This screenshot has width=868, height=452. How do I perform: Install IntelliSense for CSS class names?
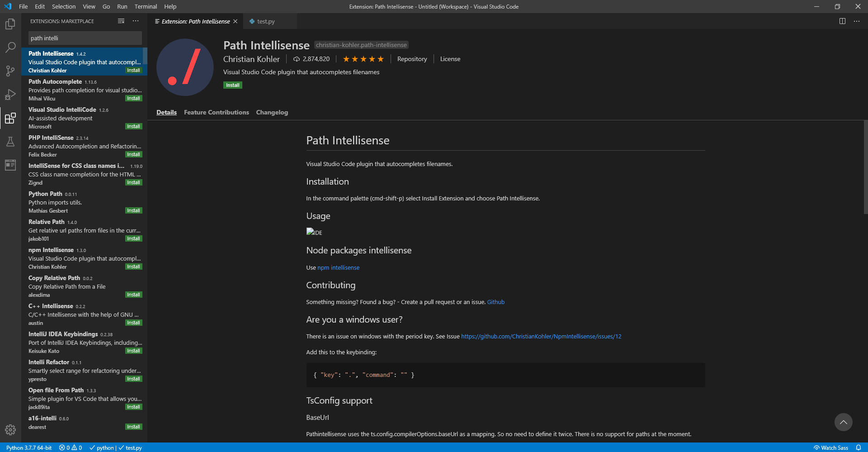coord(133,182)
